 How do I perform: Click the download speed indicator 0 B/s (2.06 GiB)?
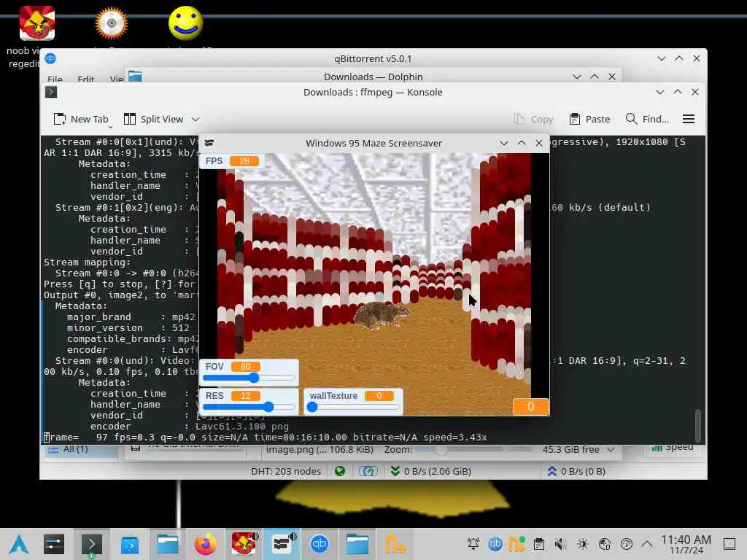pos(431,471)
